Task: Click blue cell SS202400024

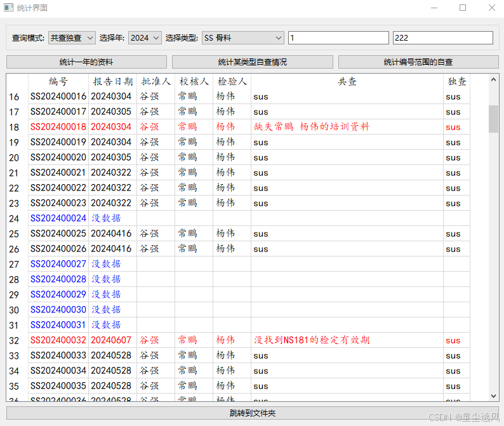Action: click(58, 218)
